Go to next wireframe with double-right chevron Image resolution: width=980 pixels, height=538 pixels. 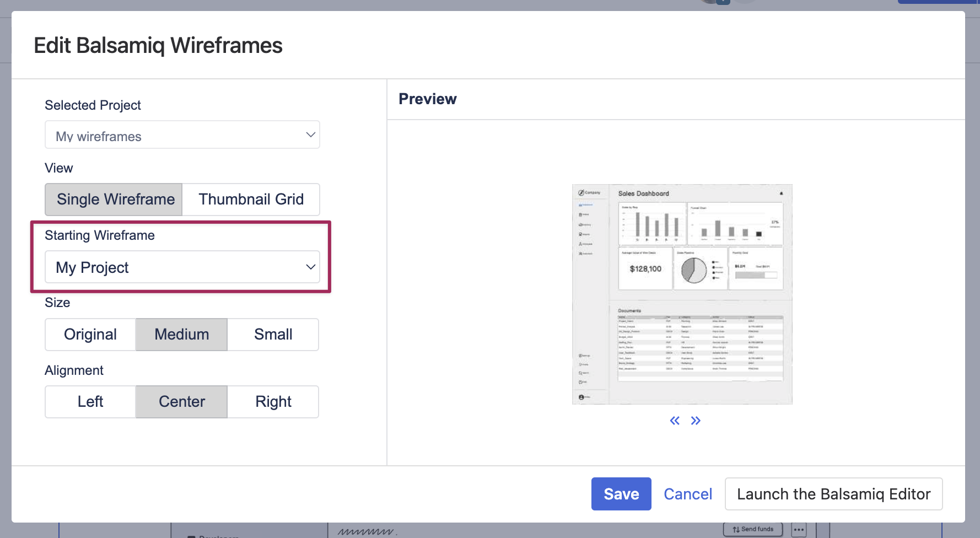click(696, 421)
